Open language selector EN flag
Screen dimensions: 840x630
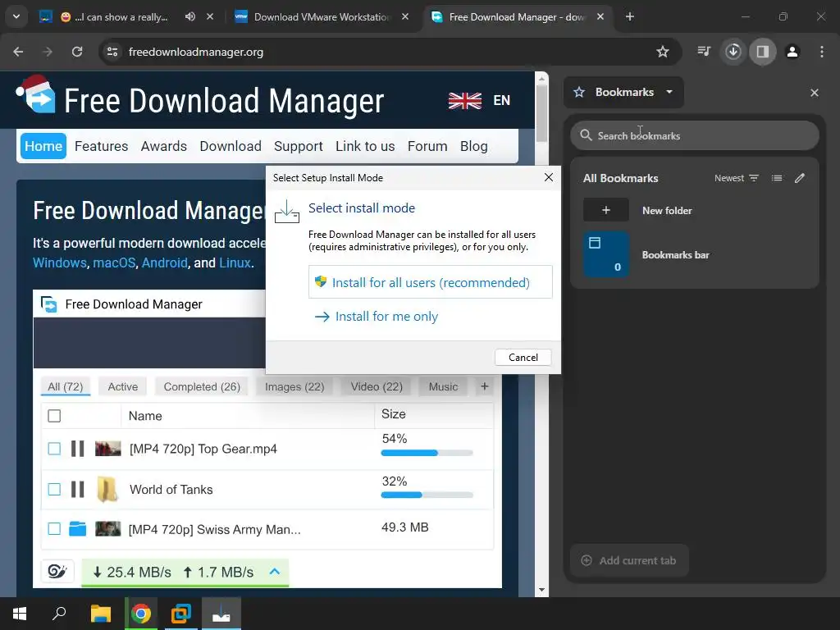479,100
